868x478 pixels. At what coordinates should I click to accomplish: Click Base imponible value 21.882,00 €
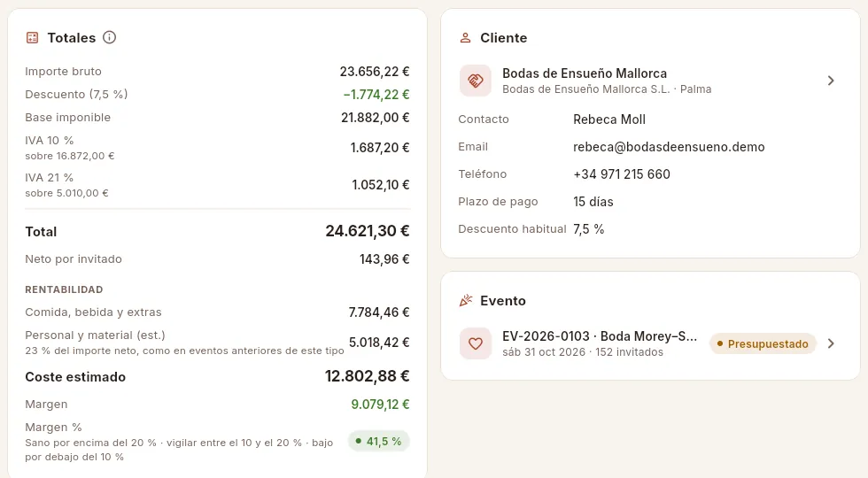(375, 117)
